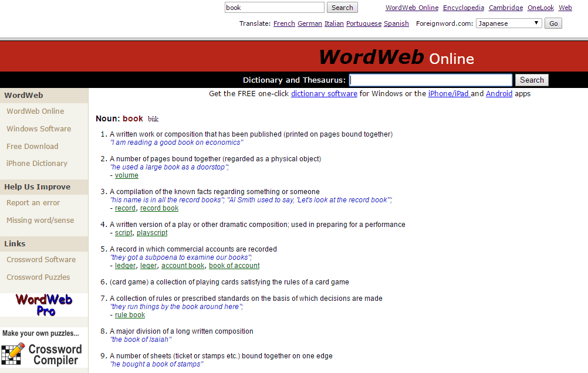Translate to Italian
588x373 pixels.
pos(334,23)
